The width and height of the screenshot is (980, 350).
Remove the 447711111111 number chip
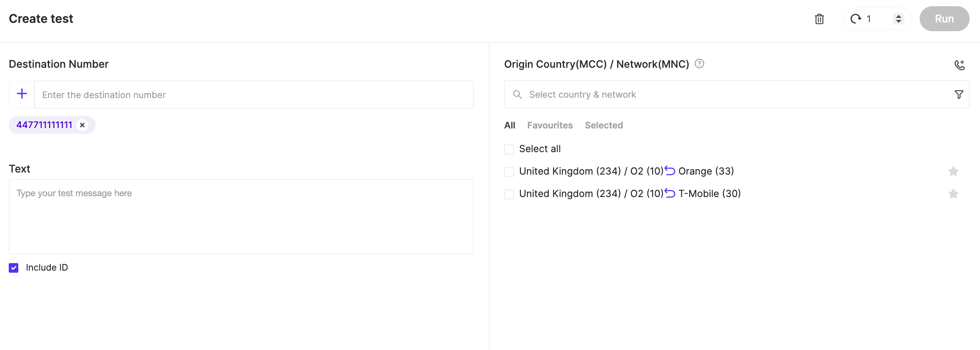[x=82, y=125]
